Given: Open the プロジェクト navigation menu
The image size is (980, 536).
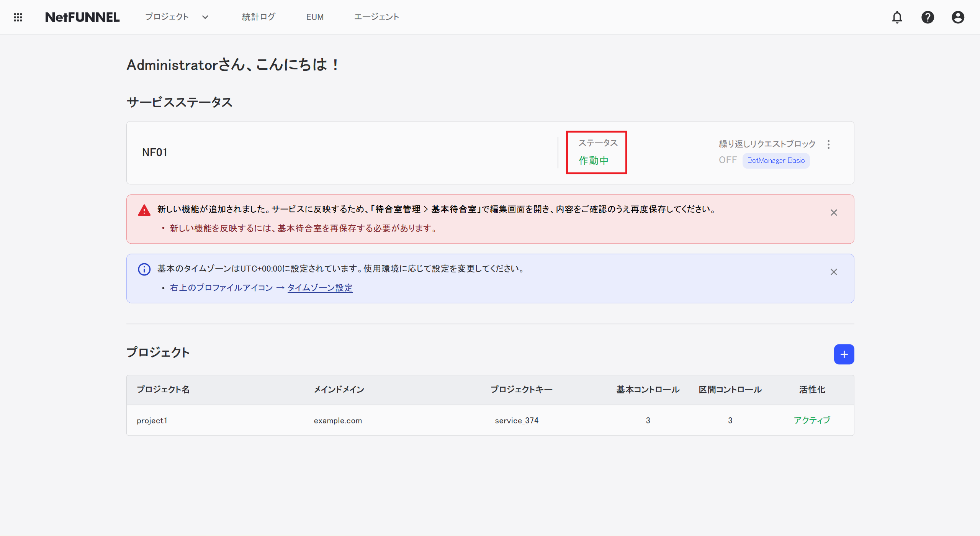Looking at the screenshot, I should [167, 17].
